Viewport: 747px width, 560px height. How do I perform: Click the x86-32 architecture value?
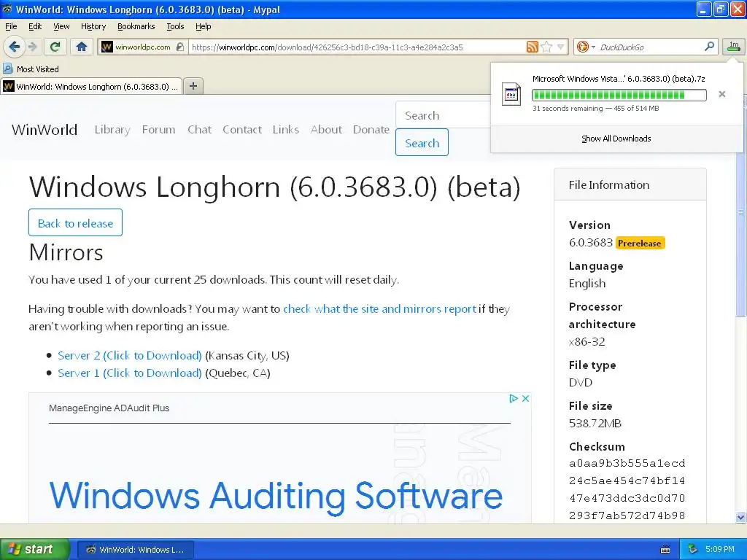click(x=587, y=341)
